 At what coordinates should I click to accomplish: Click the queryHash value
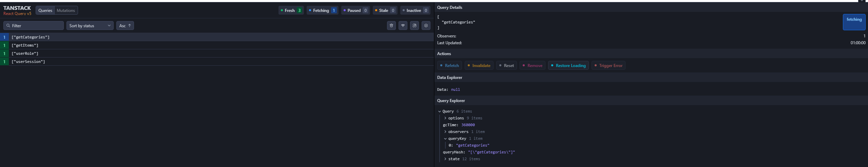491,152
